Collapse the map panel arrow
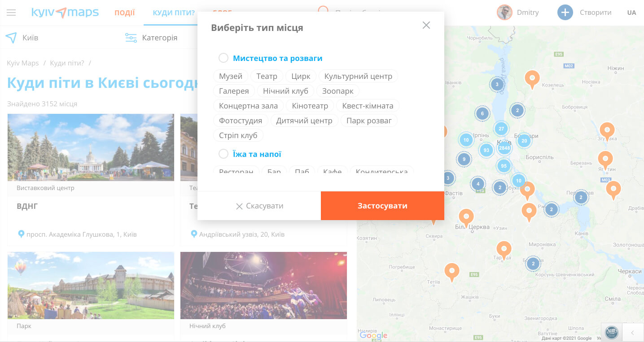This screenshot has width=644, height=342. 632,333
